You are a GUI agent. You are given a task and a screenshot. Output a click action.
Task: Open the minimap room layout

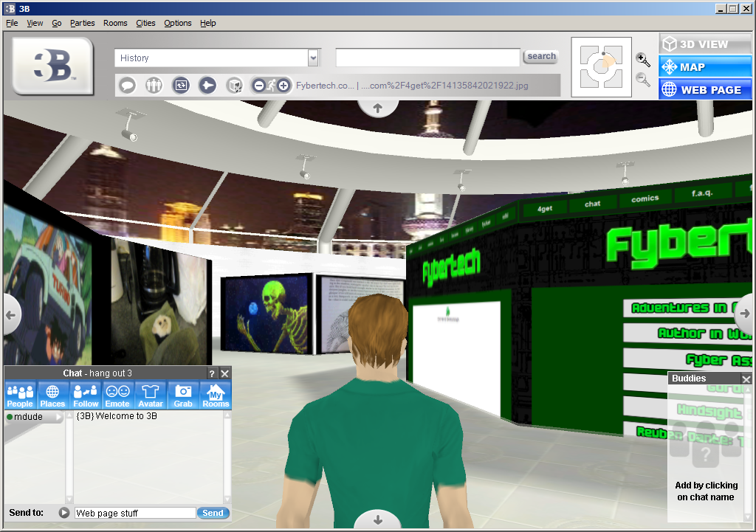pyautogui.click(x=601, y=67)
